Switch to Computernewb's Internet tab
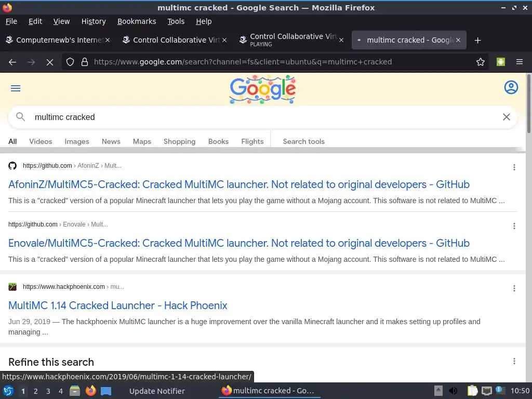The width and height of the screenshot is (532, 399). [58, 40]
